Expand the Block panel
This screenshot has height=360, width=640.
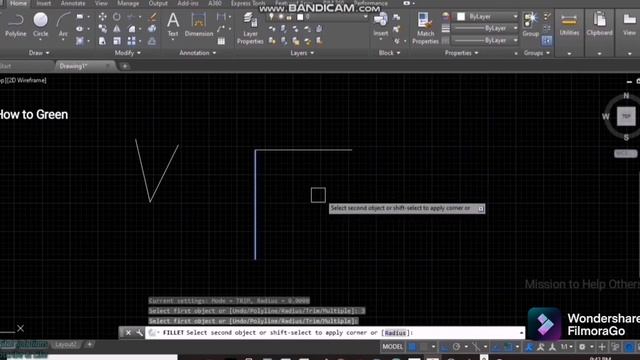pos(389,53)
